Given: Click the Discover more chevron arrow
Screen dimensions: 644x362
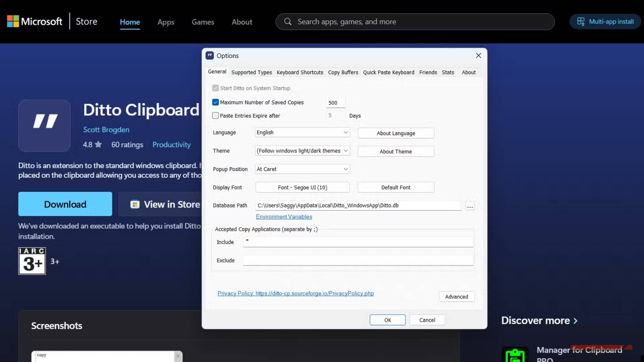Looking at the screenshot, I should [x=576, y=321].
